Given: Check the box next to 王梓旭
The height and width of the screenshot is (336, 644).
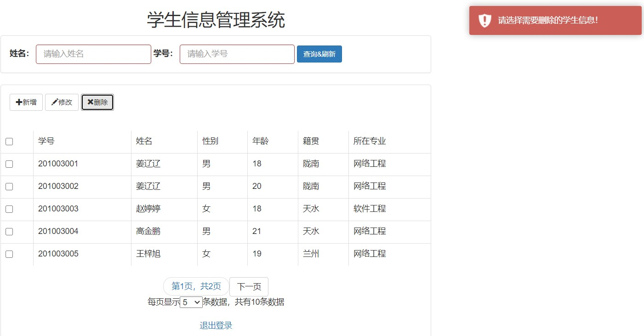Looking at the screenshot, I should (x=9, y=254).
